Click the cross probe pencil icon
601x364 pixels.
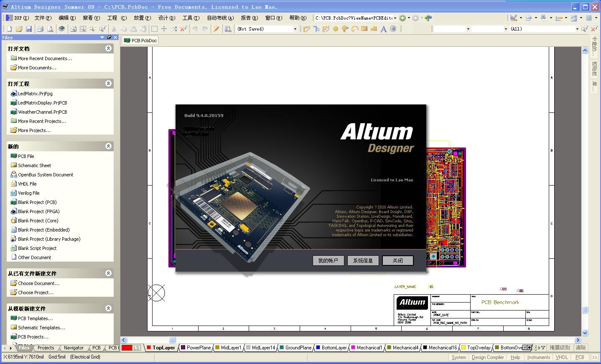click(216, 29)
